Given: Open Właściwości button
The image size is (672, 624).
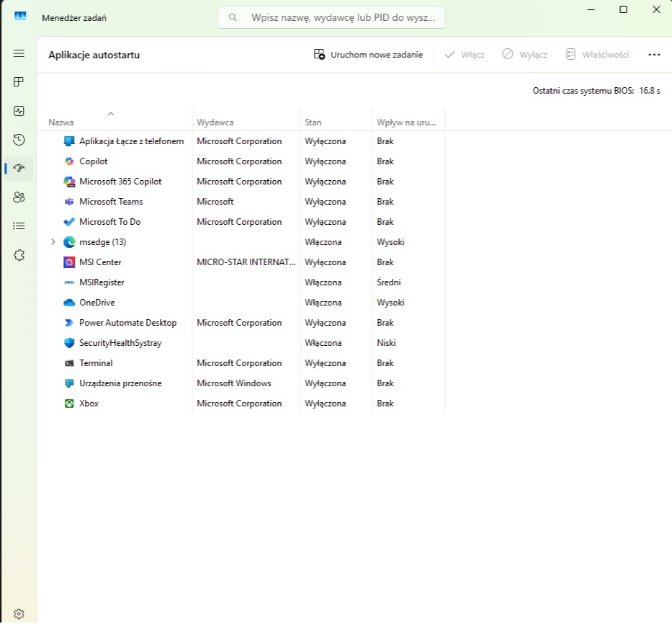Looking at the screenshot, I should pos(597,55).
